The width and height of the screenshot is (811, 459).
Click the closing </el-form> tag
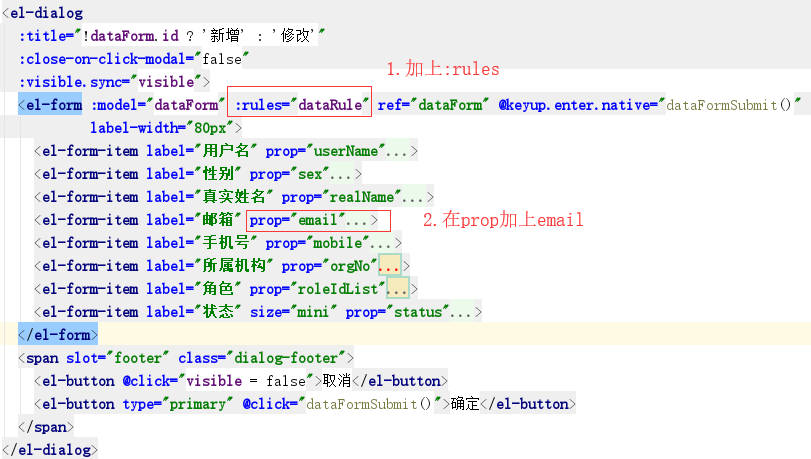click(58, 335)
